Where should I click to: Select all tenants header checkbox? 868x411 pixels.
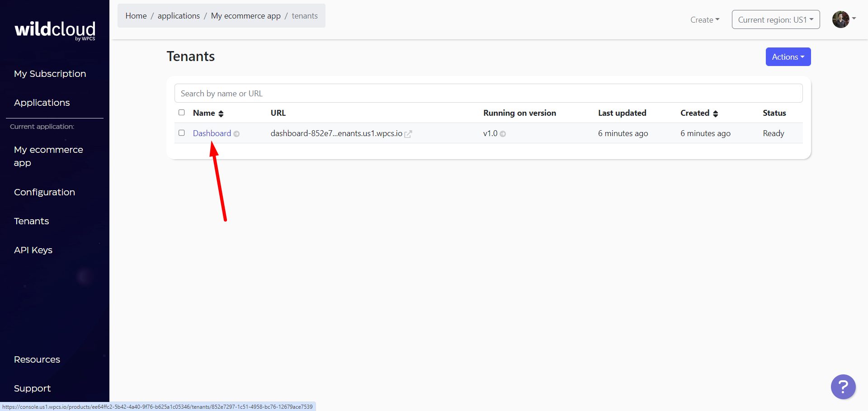point(182,113)
